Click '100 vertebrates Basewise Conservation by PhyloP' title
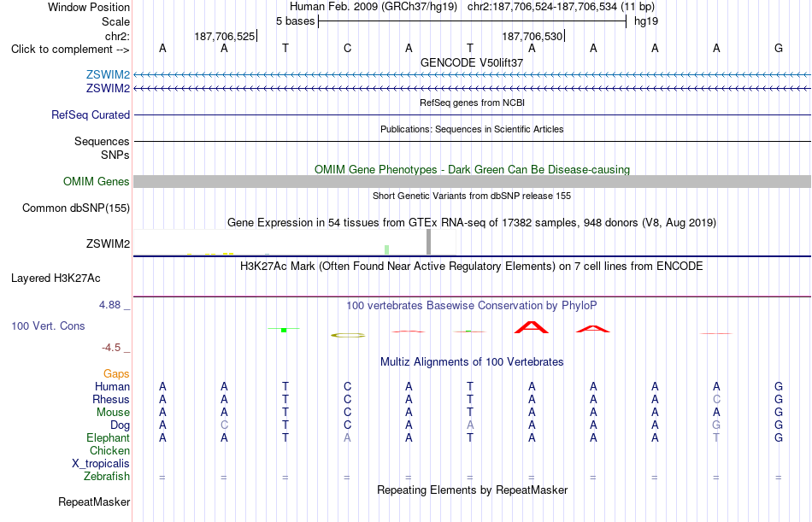Screen dimensions: 812x522 (472, 306)
